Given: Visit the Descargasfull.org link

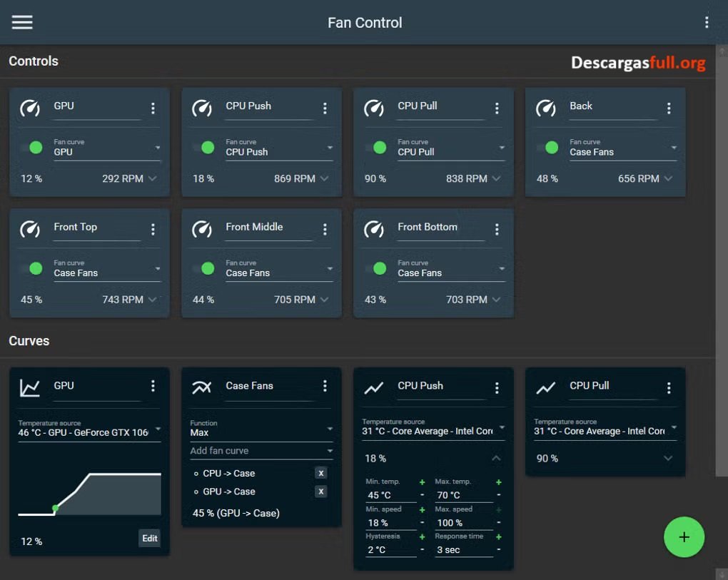Looking at the screenshot, I should [637, 62].
